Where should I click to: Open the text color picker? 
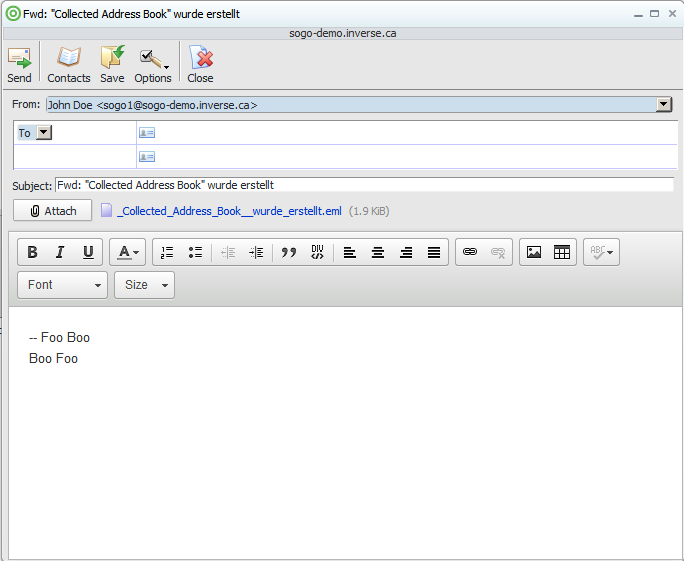(127, 253)
